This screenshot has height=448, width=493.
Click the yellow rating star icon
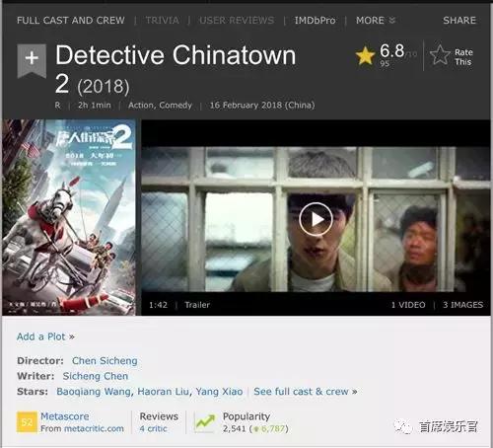coord(365,55)
